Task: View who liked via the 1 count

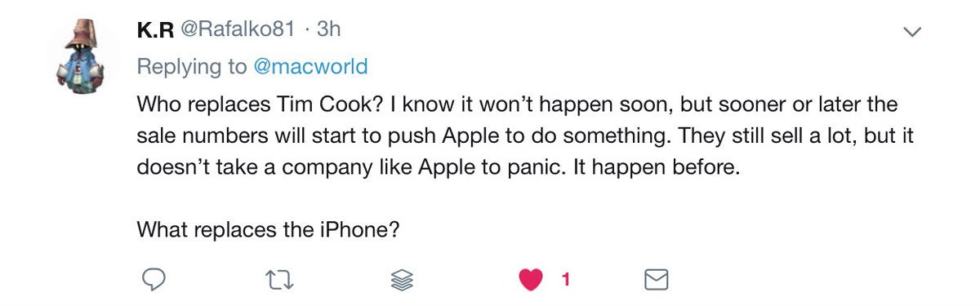Action: 564,281
